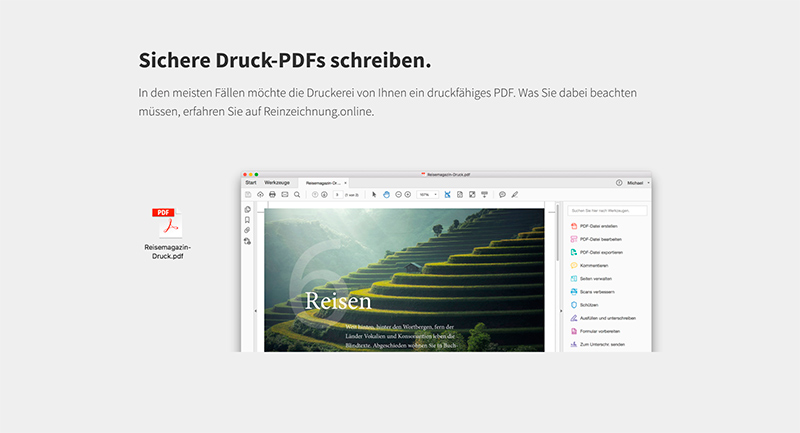Select the Reisemagazin-Druck.pdf file icon
This screenshot has width=800, height=433.
click(167, 223)
